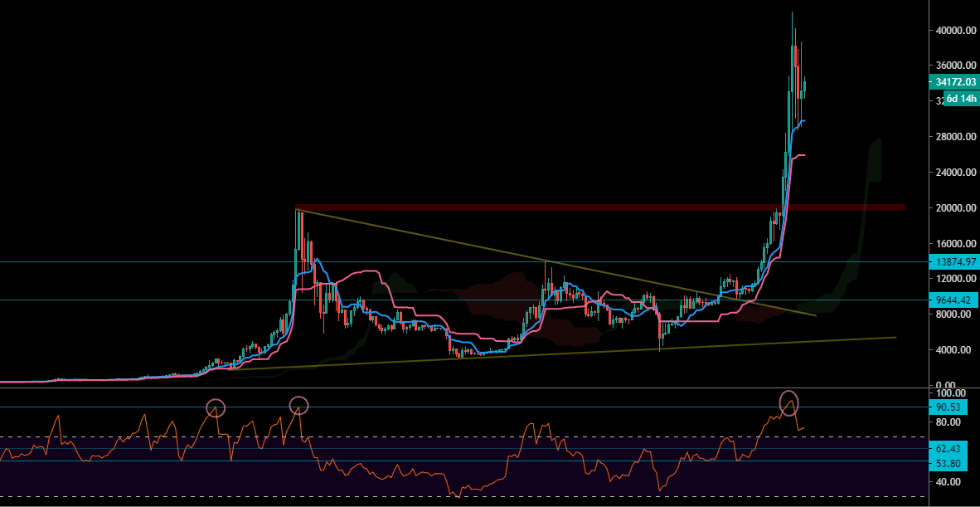Click the 6d 14h countdown timer
980x507 pixels.
coord(958,98)
